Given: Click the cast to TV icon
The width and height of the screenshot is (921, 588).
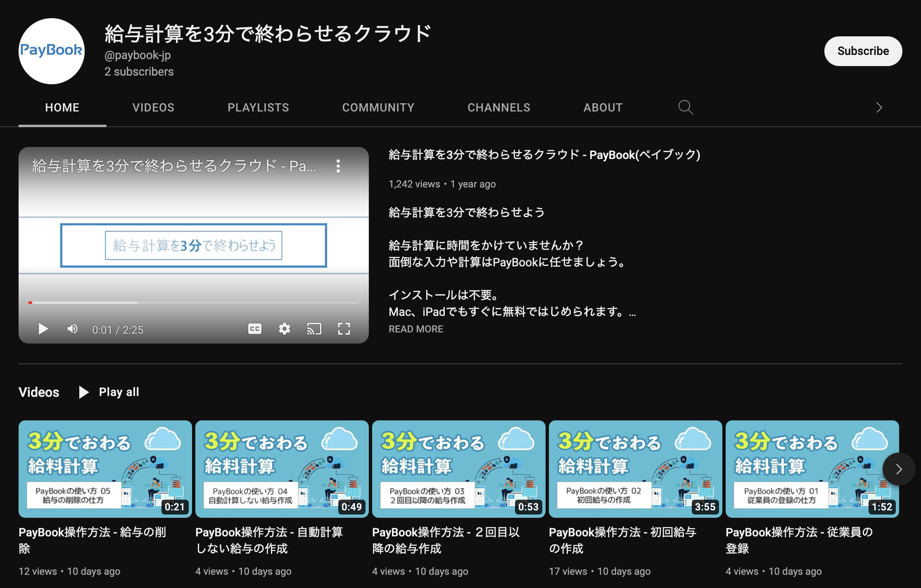Looking at the screenshot, I should click(x=314, y=329).
